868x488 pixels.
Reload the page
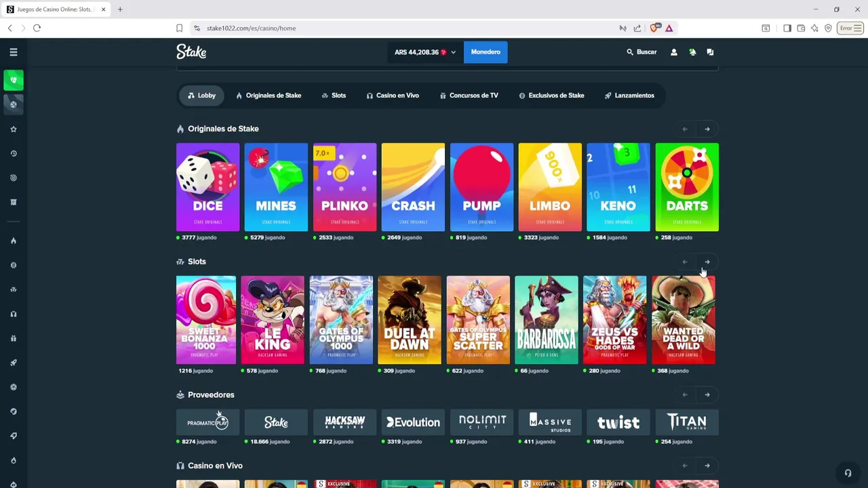click(x=37, y=28)
